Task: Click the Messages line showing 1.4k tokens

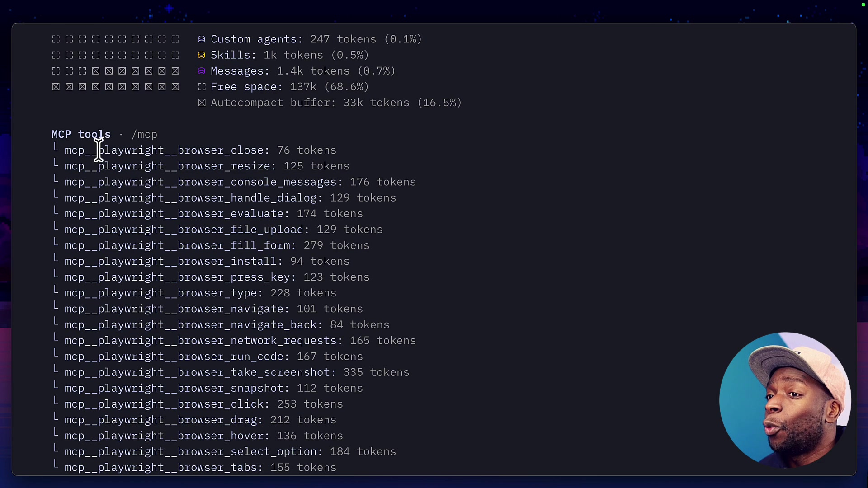Action: 303,71
